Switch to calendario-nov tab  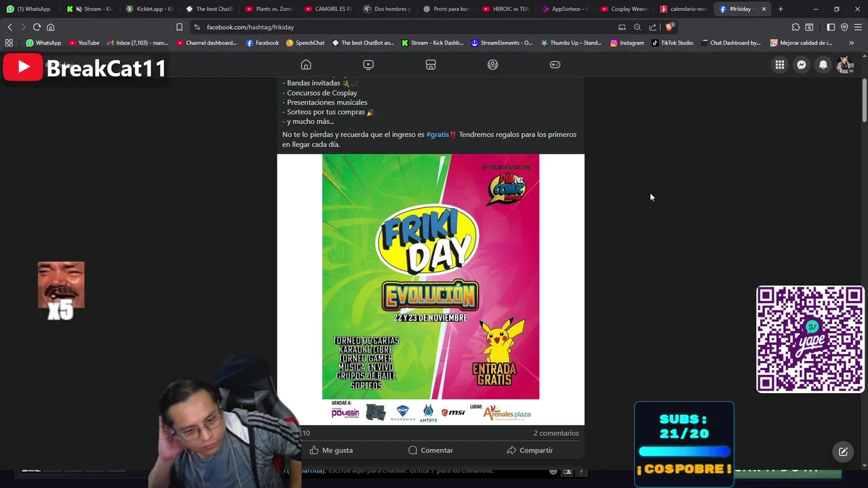pos(684,9)
